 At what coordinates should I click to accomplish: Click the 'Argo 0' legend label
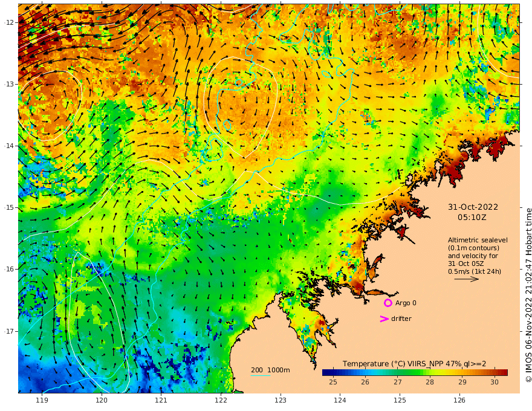406,303
